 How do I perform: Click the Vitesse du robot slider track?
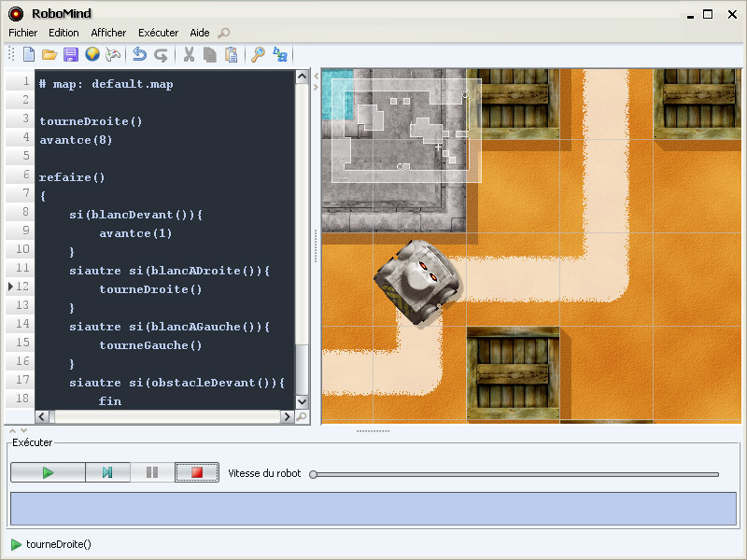[517, 475]
